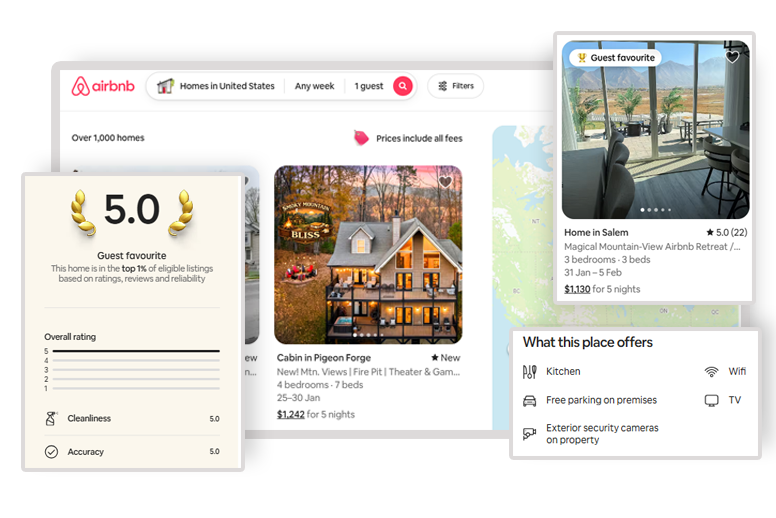This screenshot has width=776, height=518.
Task: Open Homes in United States location field
Action: [226, 86]
